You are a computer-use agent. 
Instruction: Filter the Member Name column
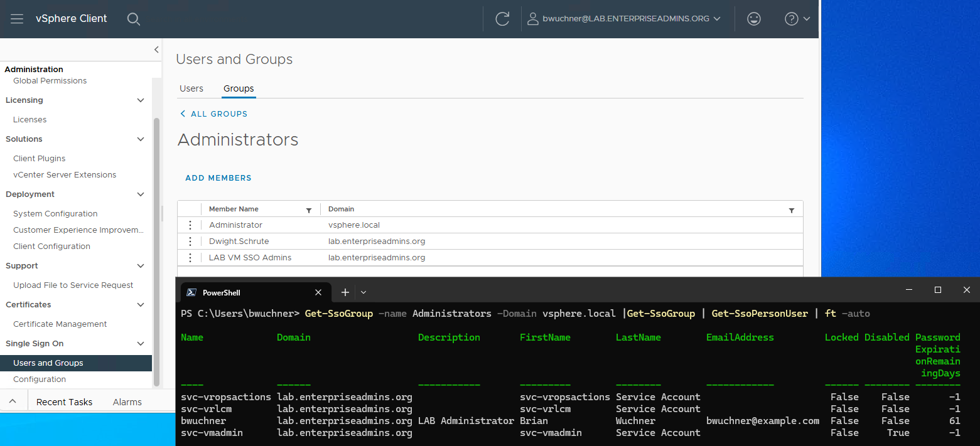coord(309,210)
